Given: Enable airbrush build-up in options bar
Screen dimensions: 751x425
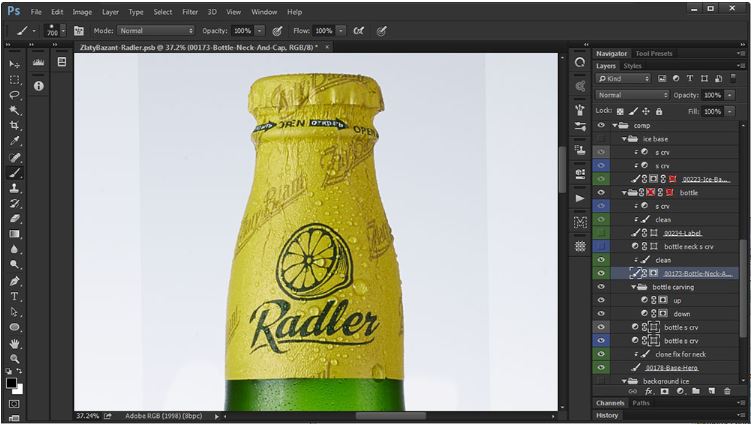Looking at the screenshot, I should coord(358,31).
